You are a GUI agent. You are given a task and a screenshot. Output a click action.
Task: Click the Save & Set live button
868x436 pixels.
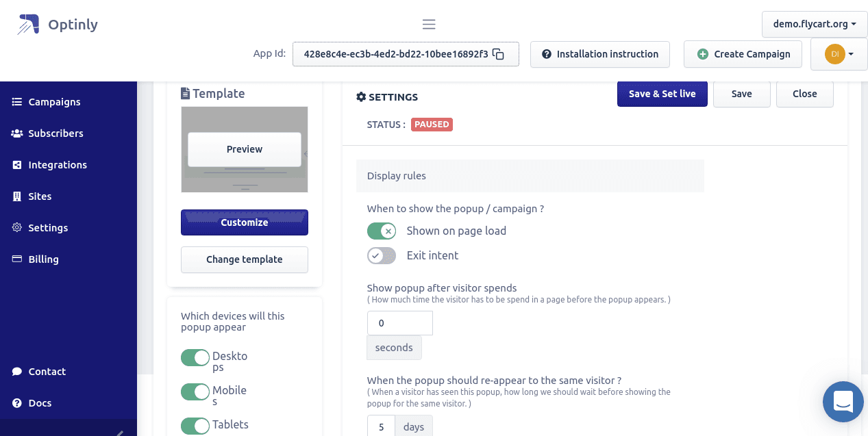(662, 94)
